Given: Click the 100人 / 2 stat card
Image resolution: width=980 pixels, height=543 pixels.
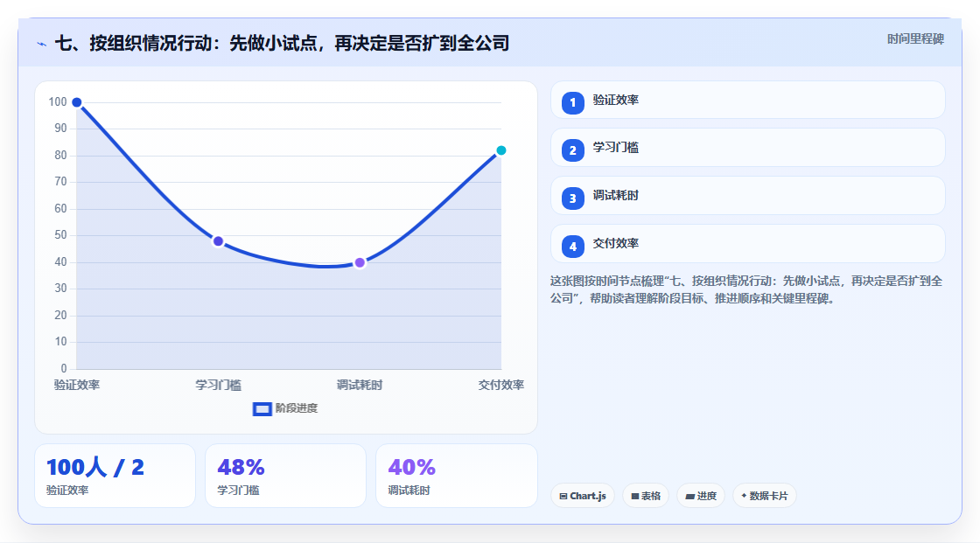Looking at the screenshot, I should pyautogui.click(x=115, y=476).
